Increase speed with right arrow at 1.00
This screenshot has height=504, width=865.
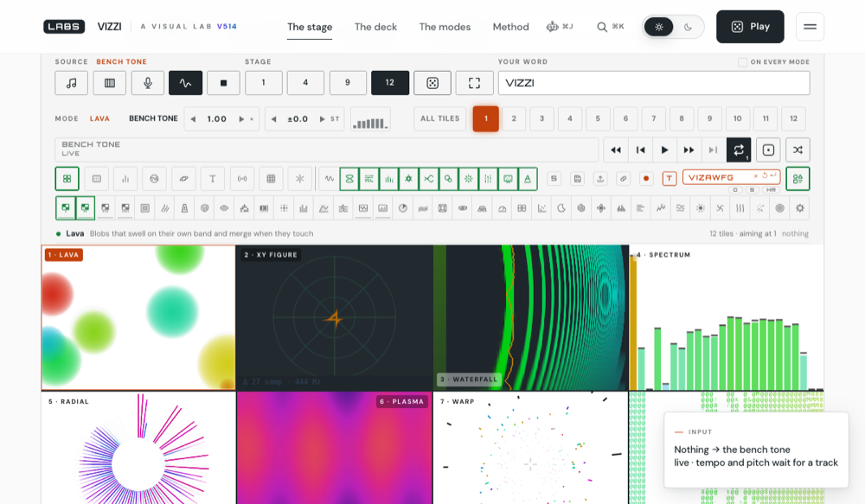pos(241,118)
